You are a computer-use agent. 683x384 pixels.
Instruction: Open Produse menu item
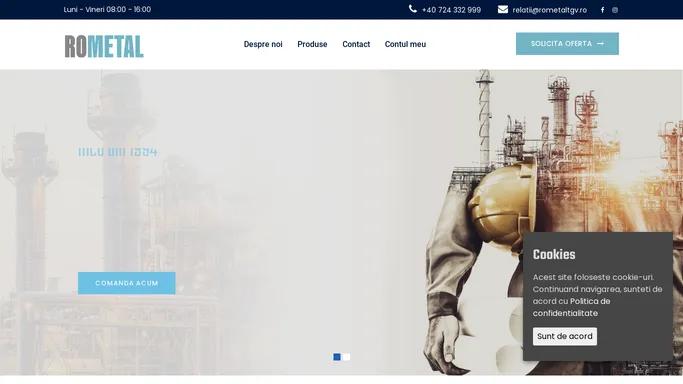(x=312, y=44)
